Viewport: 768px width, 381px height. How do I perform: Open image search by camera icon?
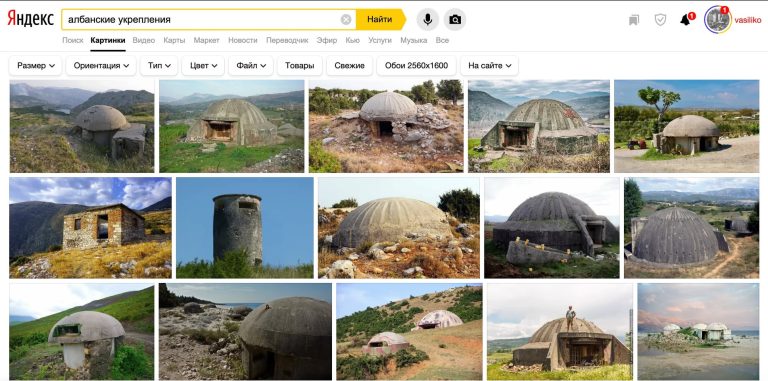(x=455, y=20)
